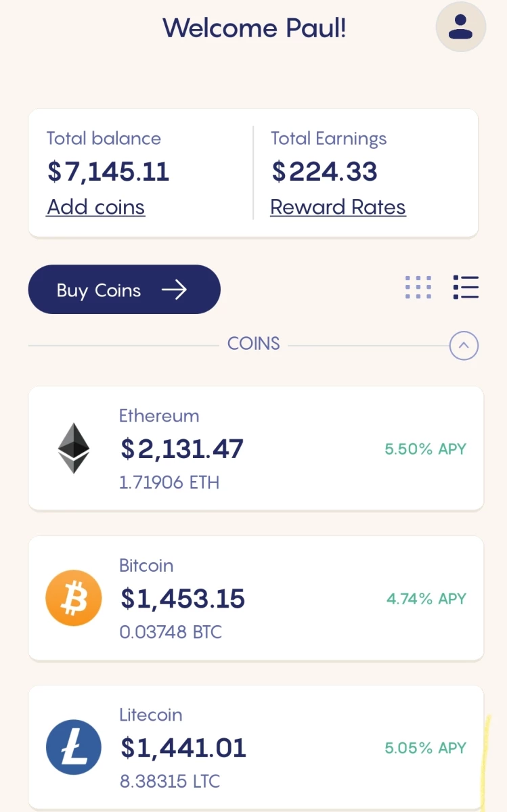The width and height of the screenshot is (507, 812).
Task: Click the 4.74% APY Bitcoin rate
Action: (426, 599)
